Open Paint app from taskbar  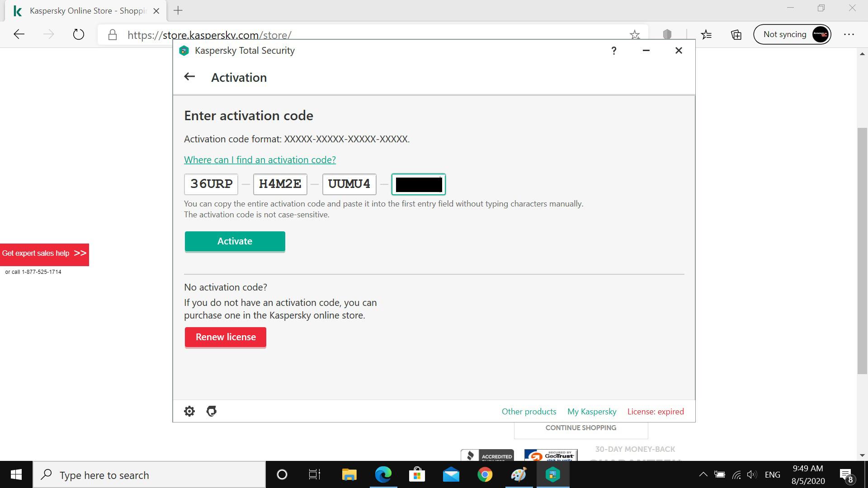click(519, 474)
